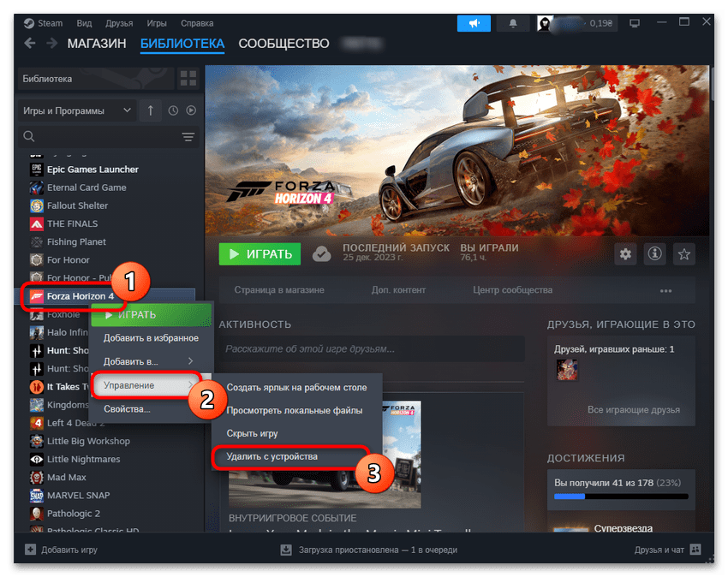This screenshot has height=577, width=728.
Task: Click the activity text input field
Action: [x=372, y=349]
